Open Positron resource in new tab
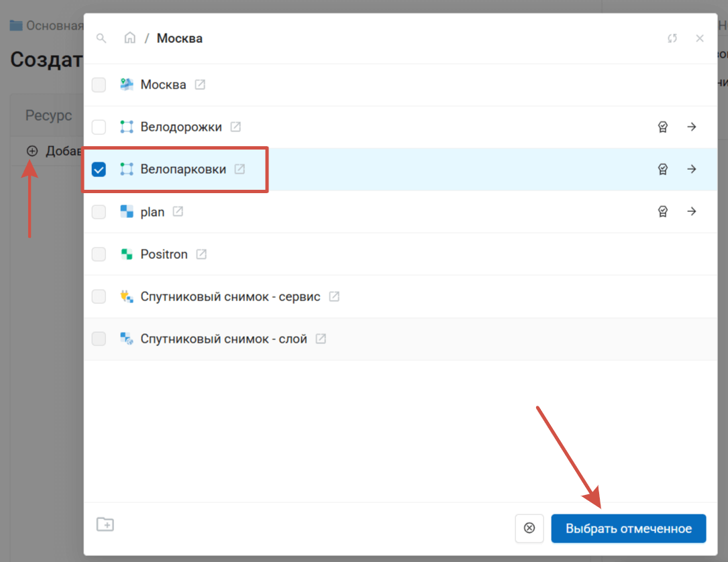728x562 pixels. pyautogui.click(x=201, y=254)
